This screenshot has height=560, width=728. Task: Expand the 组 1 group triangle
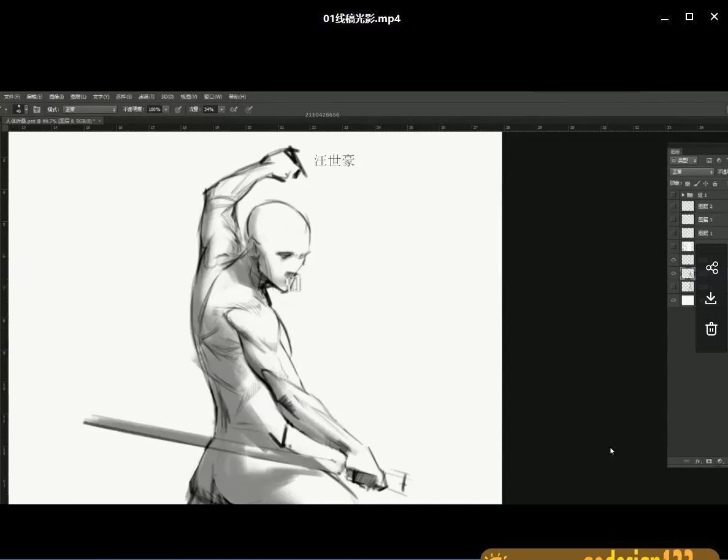(x=683, y=195)
